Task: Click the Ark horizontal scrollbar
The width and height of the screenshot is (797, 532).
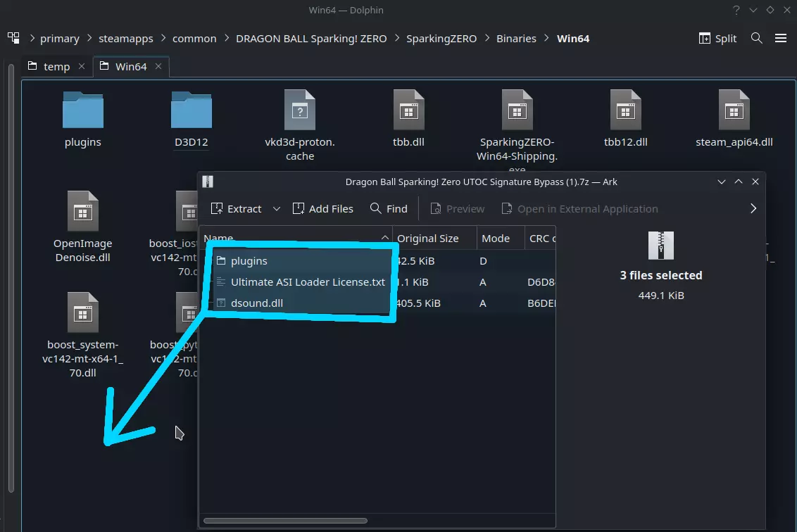Action: click(x=285, y=521)
